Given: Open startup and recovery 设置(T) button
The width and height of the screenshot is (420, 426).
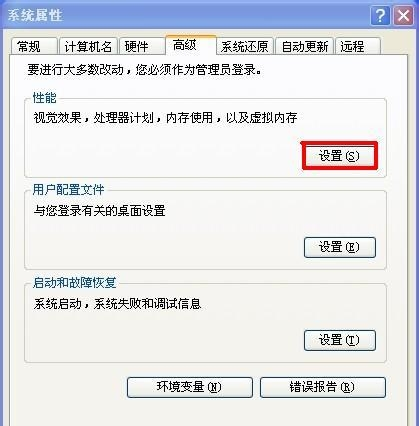Looking at the screenshot, I should (x=340, y=340).
